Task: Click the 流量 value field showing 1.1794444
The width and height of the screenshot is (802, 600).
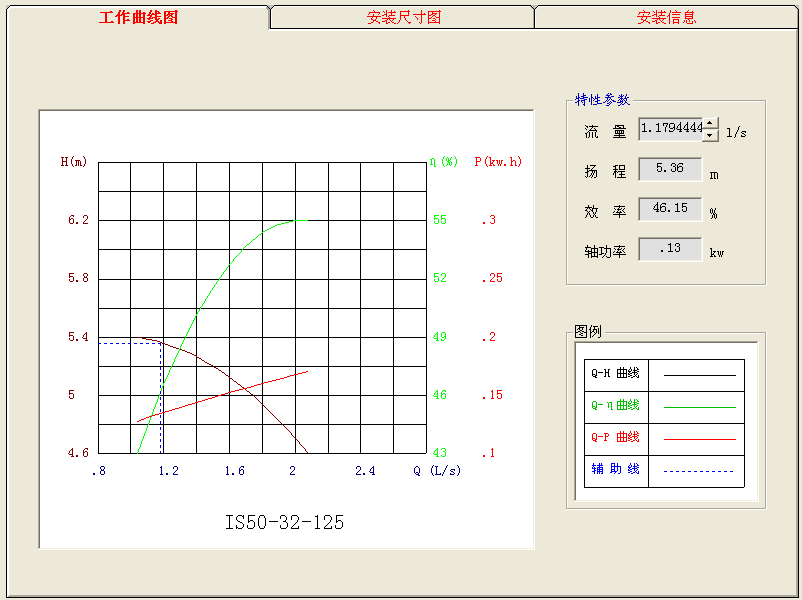Action: coord(670,129)
